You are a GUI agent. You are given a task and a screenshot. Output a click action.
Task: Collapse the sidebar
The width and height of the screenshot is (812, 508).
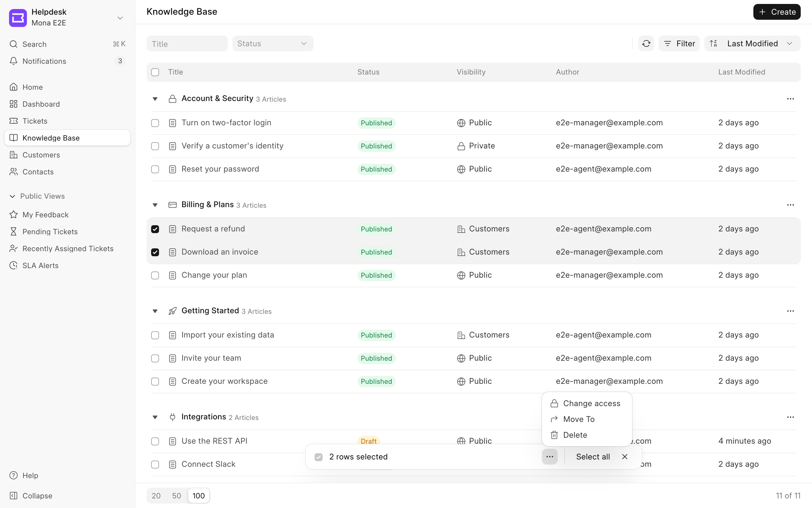[67, 496]
